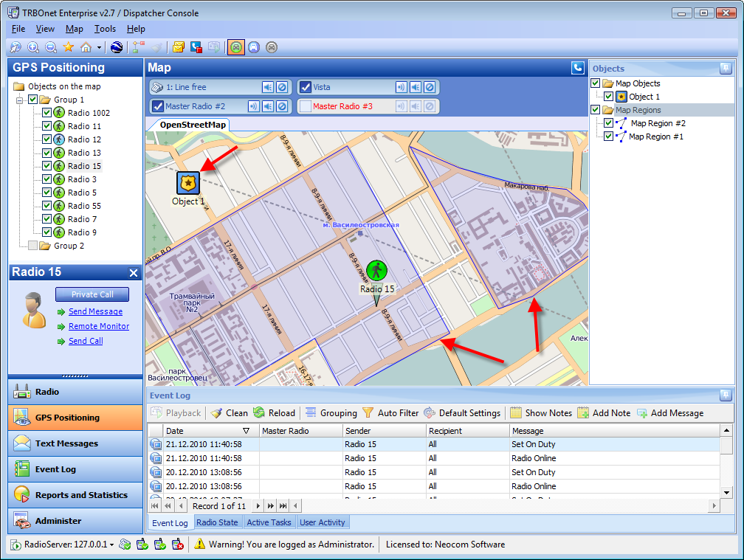The width and height of the screenshot is (744, 560).
Task: Open the Map menu
Action: pyautogui.click(x=74, y=29)
